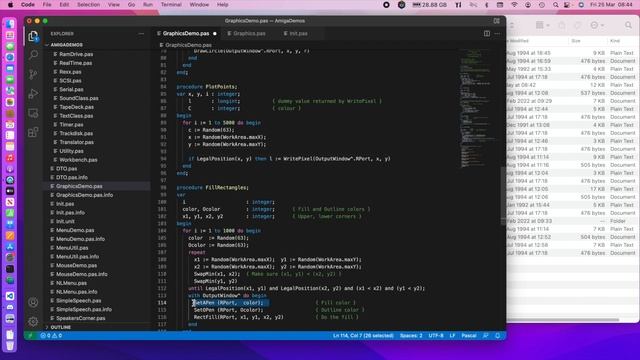Image resolution: width=640 pixels, height=360 pixels.
Task: Open Finder from the Dock
Action: [x=10, y=24]
